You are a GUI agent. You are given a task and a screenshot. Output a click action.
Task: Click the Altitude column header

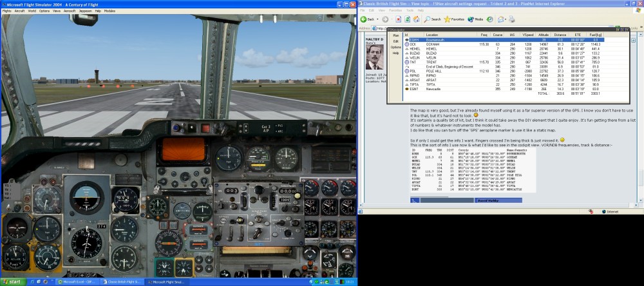544,35
